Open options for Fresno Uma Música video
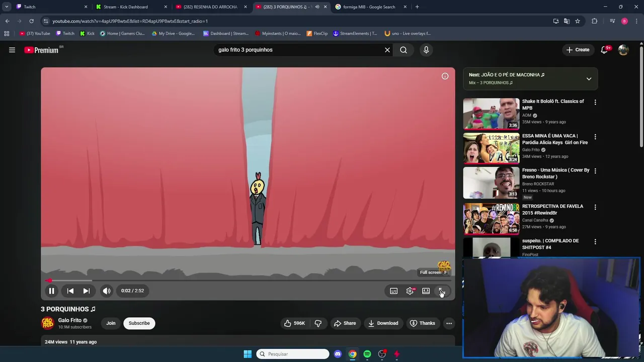The width and height of the screenshot is (644, 362). (595, 171)
